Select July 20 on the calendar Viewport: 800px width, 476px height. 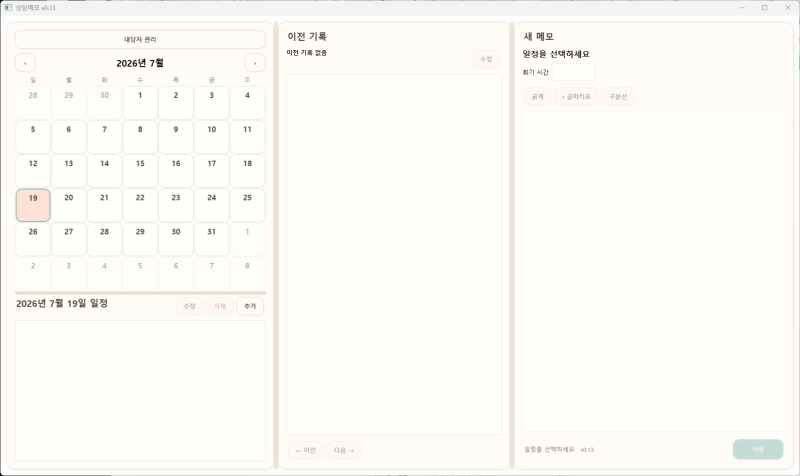tap(69, 205)
